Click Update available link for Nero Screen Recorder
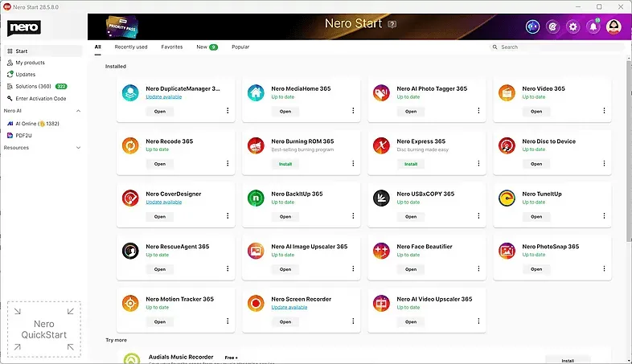Screen dimensions: 632x364 (289, 307)
